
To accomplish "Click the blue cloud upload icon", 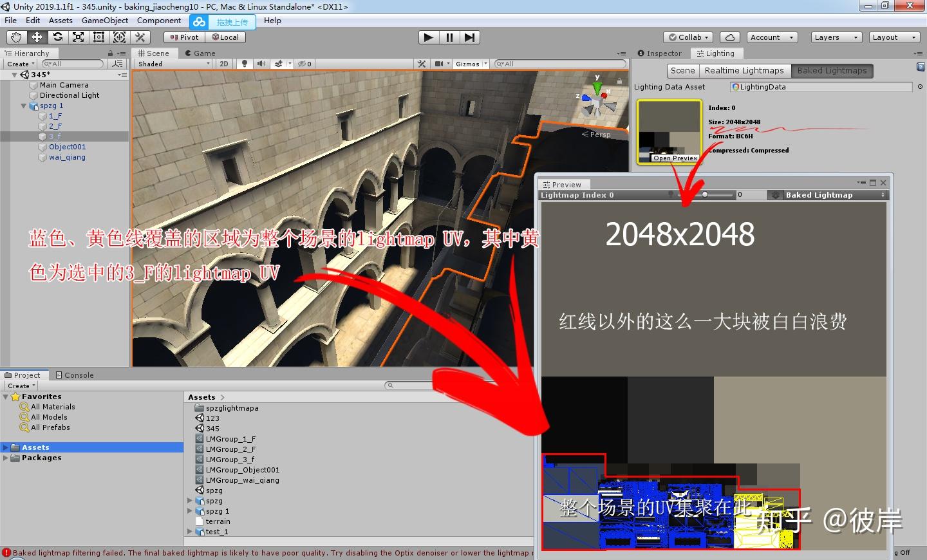I will tap(200, 22).
